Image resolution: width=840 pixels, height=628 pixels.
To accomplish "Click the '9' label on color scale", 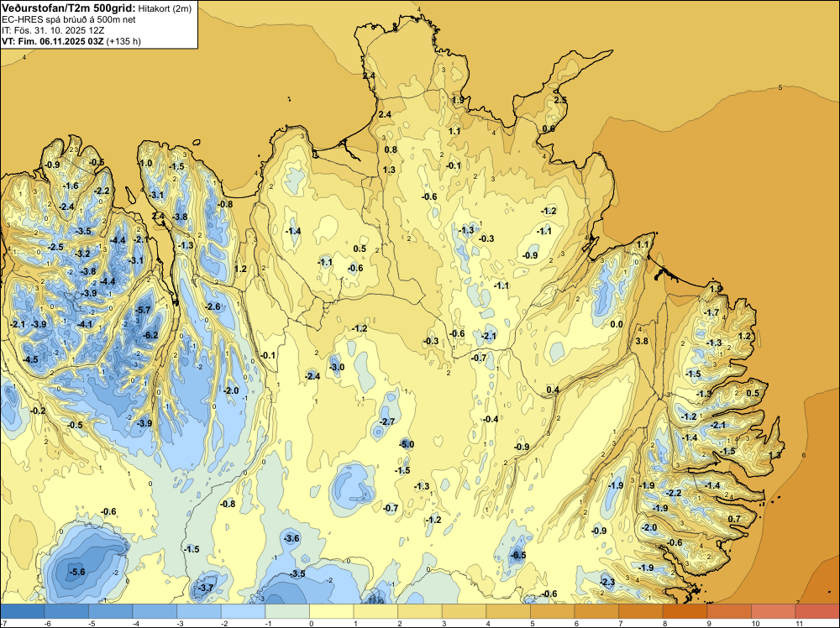I will (x=708, y=623).
